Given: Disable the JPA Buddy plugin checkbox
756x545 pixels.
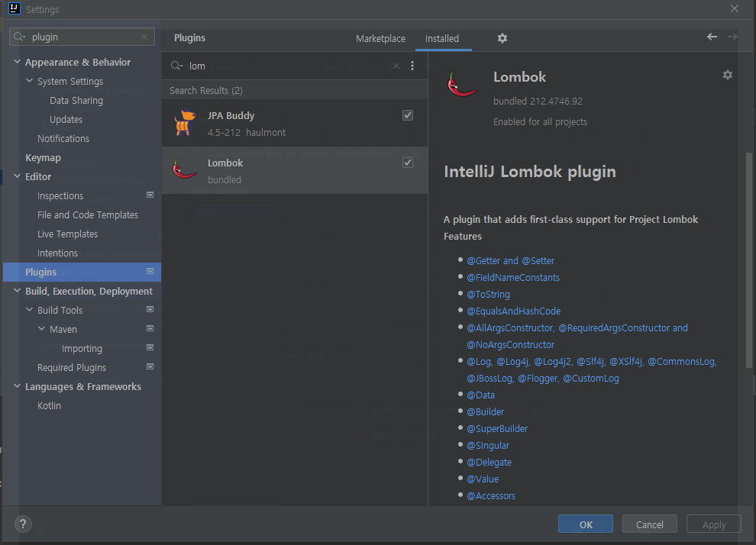Looking at the screenshot, I should point(408,115).
